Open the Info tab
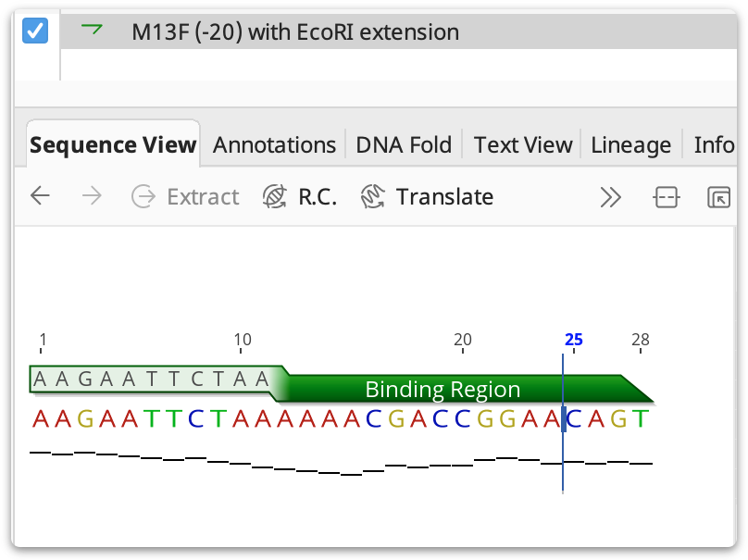The image size is (748, 560). [x=713, y=145]
